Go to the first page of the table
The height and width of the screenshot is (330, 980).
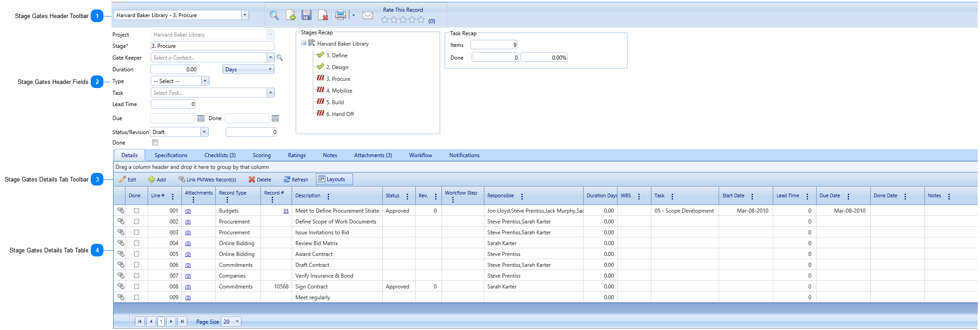click(x=140, y=321)
